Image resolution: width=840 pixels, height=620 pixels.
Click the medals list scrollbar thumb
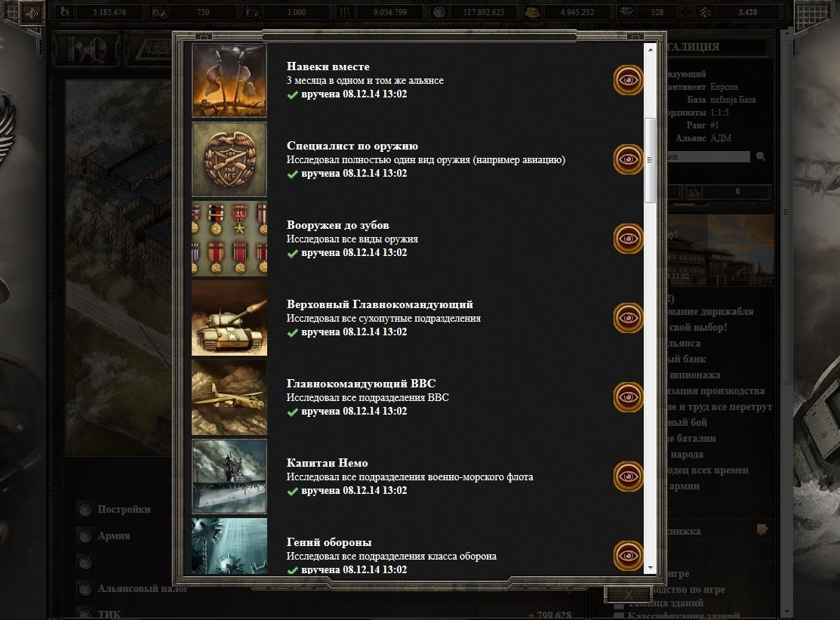click(x=651, y=160)
